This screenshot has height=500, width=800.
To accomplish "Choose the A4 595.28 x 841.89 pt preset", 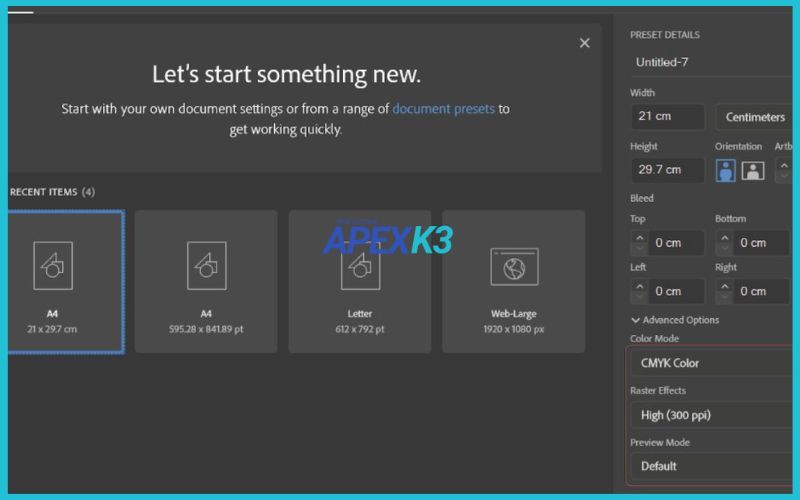I will [206, 281].
